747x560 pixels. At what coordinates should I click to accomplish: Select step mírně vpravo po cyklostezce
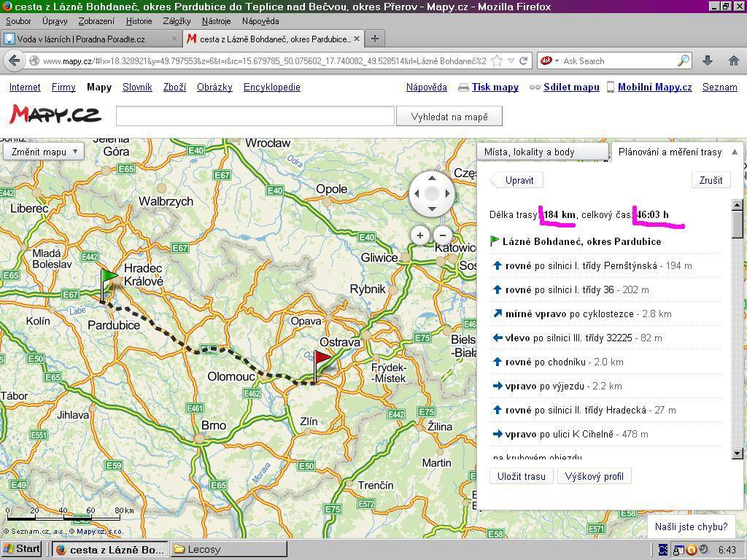click(x=605, y=314)
